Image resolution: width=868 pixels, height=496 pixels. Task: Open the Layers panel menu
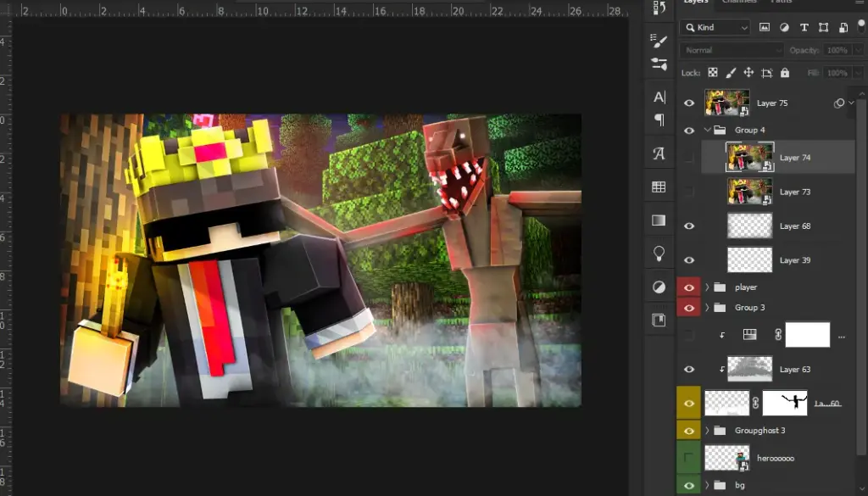click(x=860, y=3)
